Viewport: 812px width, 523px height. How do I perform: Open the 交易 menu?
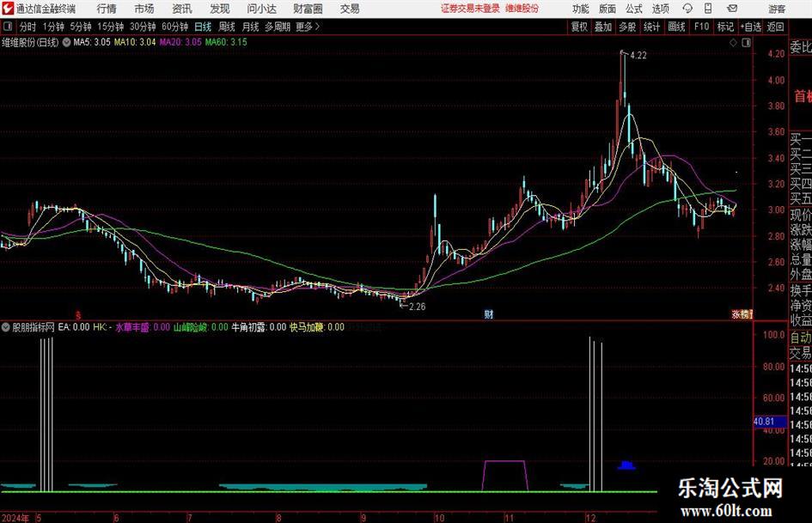tap(350, 9)
